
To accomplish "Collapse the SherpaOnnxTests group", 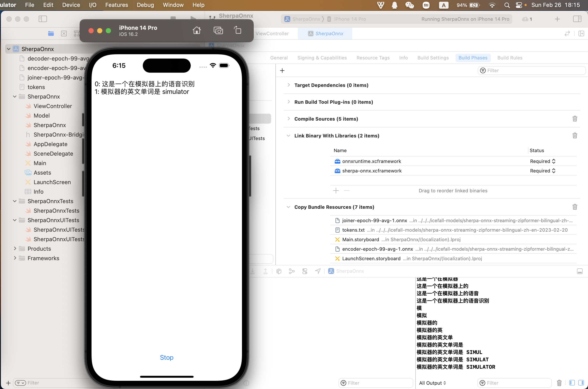I will point(15,201).
